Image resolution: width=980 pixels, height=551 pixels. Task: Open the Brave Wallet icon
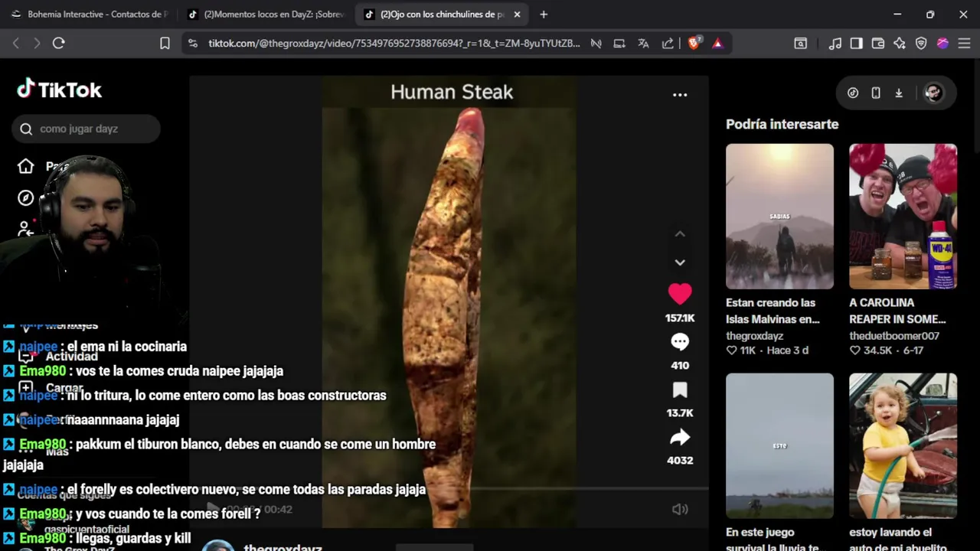point(878,44)
